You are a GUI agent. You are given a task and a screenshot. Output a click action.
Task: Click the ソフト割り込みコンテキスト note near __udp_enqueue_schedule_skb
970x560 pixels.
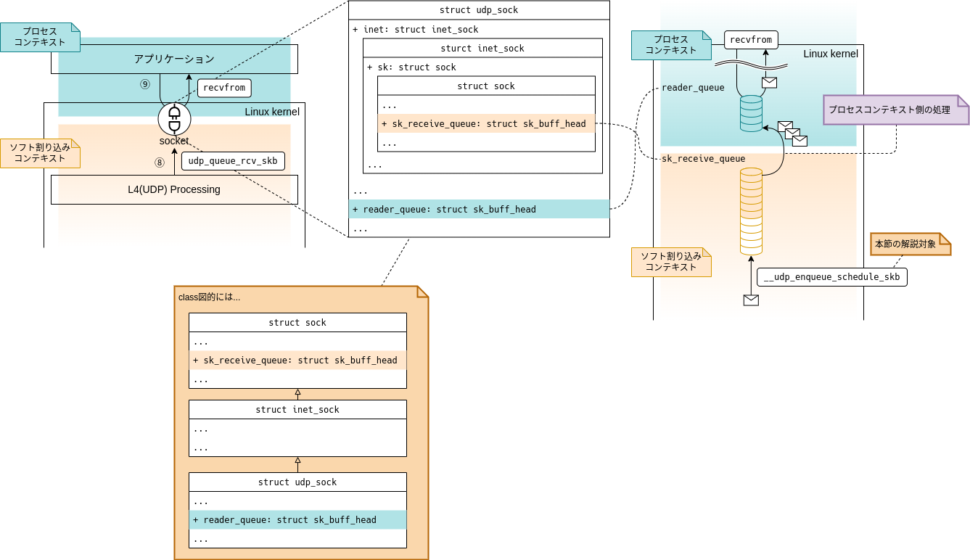671,262
